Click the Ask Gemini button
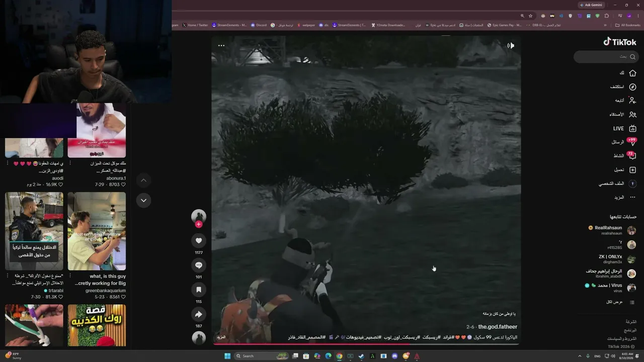644x362 pixels. click(591, 5)
